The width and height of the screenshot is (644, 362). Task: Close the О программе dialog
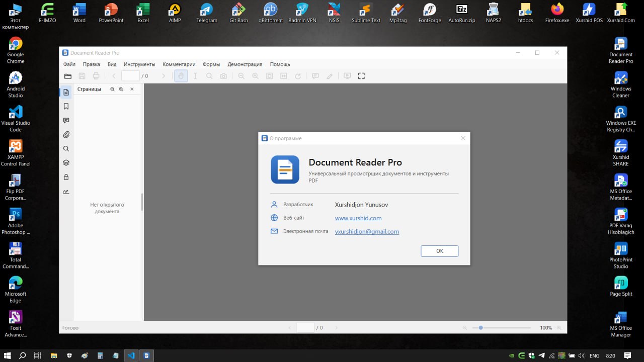(x=463, y=138)
